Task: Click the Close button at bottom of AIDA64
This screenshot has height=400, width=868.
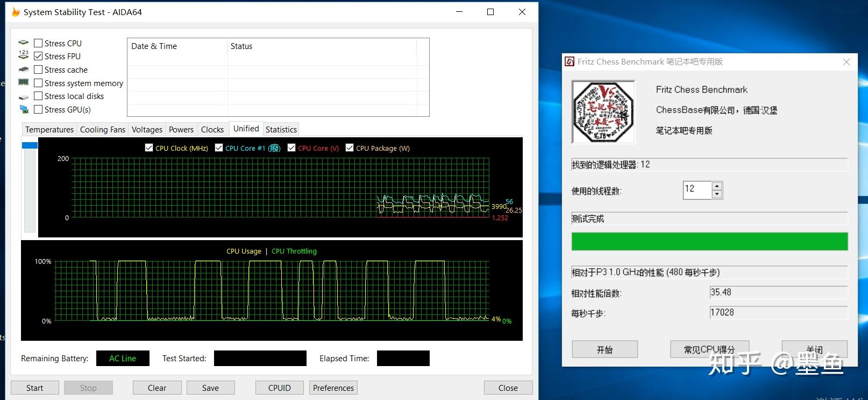Action: tap(508, 388)
